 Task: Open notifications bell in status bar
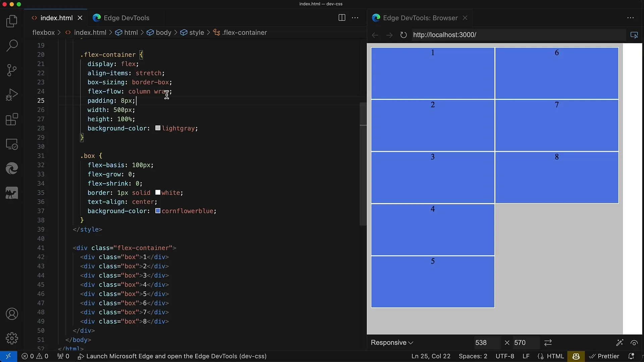(x=631, y=356)
